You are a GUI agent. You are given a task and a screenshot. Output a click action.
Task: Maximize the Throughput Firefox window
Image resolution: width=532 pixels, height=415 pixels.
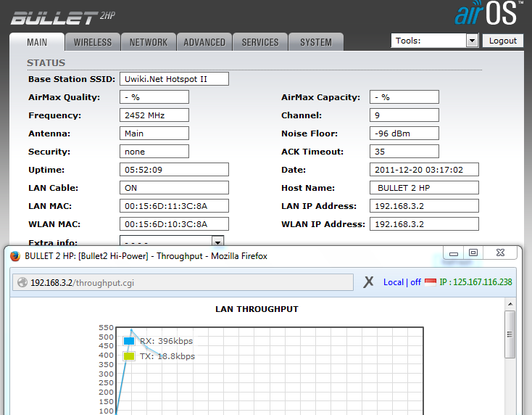[x=473, y=253]
